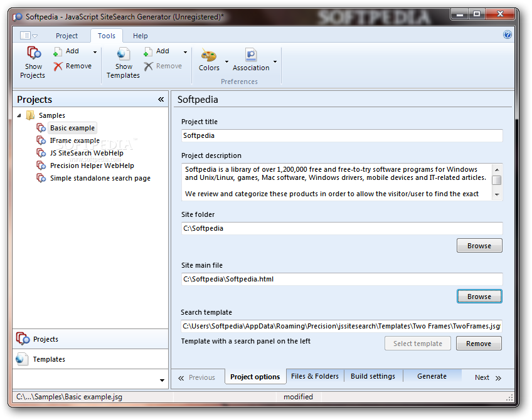Open the Help ribbon tab
The image size is (532, 420).
click(140, 36)
